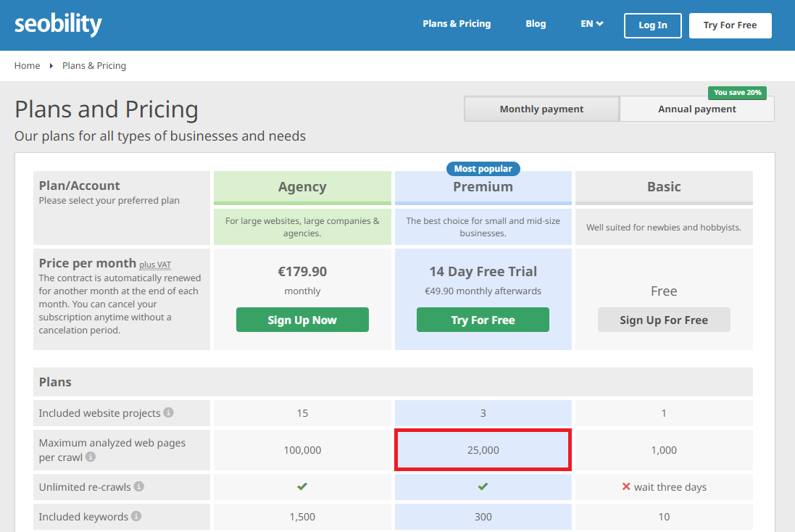Expand the plus VAT details
795x532 pixels.
click(155, 265)
